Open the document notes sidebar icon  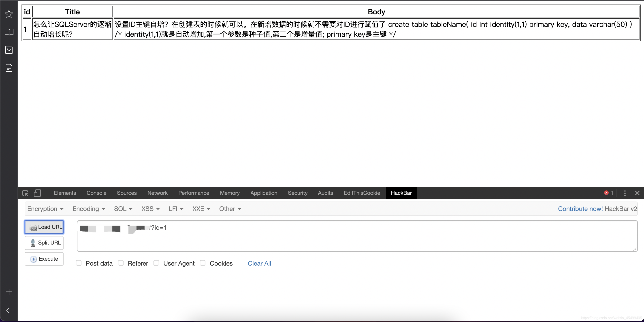(9, 68)
